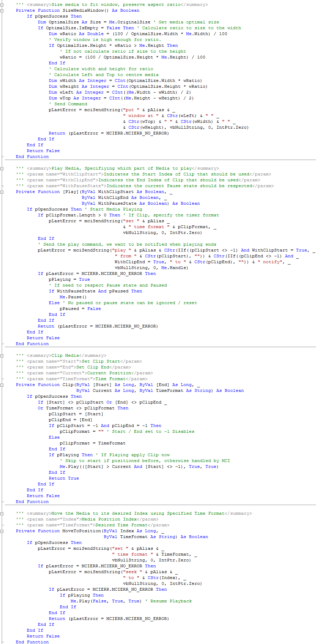Click the WithClipEnd param doc comment
The width and height of the screenshot is (316, 644).
(x=138, y=180)
